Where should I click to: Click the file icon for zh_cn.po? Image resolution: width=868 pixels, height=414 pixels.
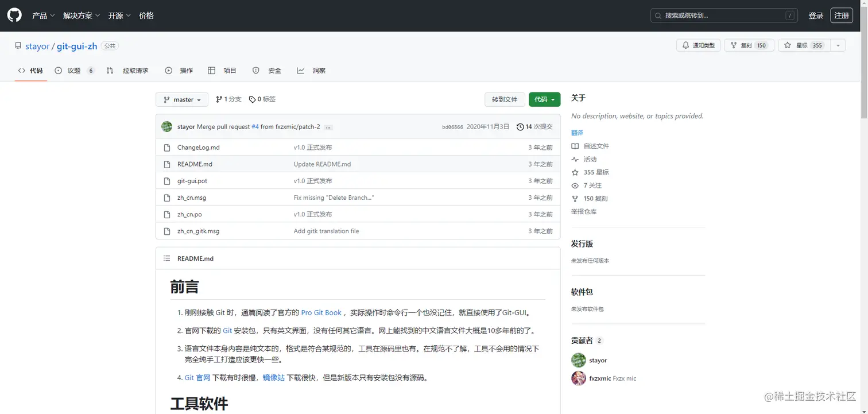tap(167, 214)
